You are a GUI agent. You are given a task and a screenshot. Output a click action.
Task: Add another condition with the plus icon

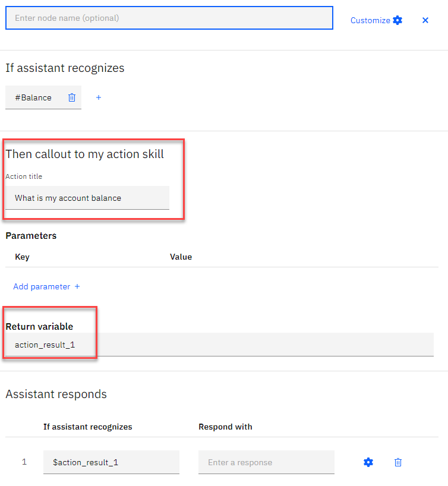(x=99, y=97)
